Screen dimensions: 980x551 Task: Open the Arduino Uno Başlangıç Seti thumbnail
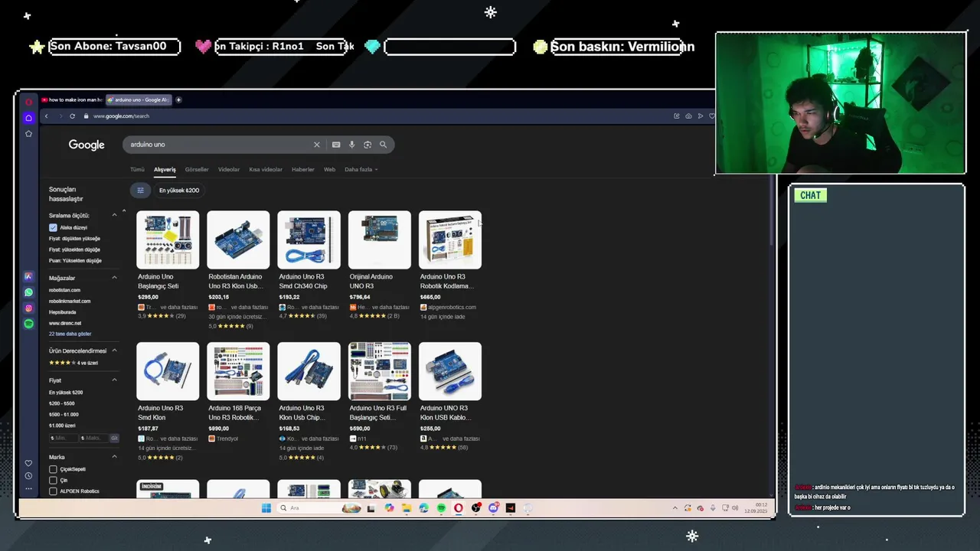(168, 240)
